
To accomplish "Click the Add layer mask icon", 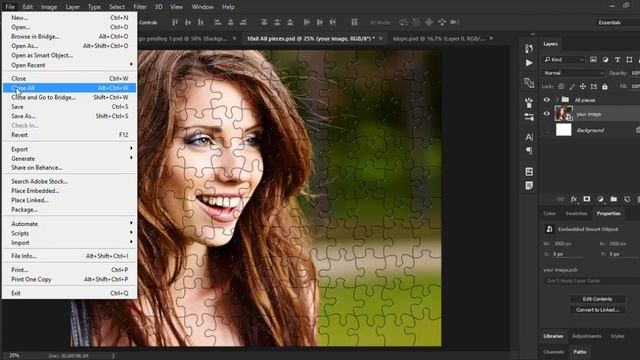I will coord(587,199).
